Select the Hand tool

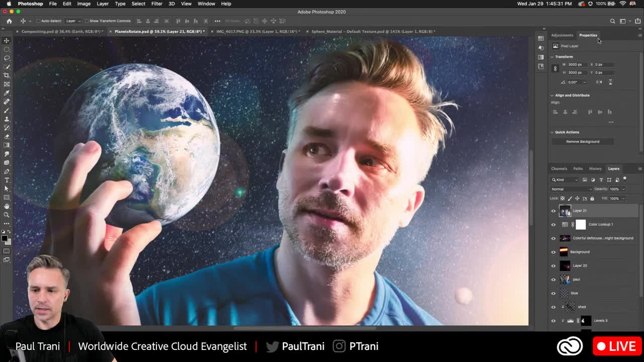click(x=7, y=206)
